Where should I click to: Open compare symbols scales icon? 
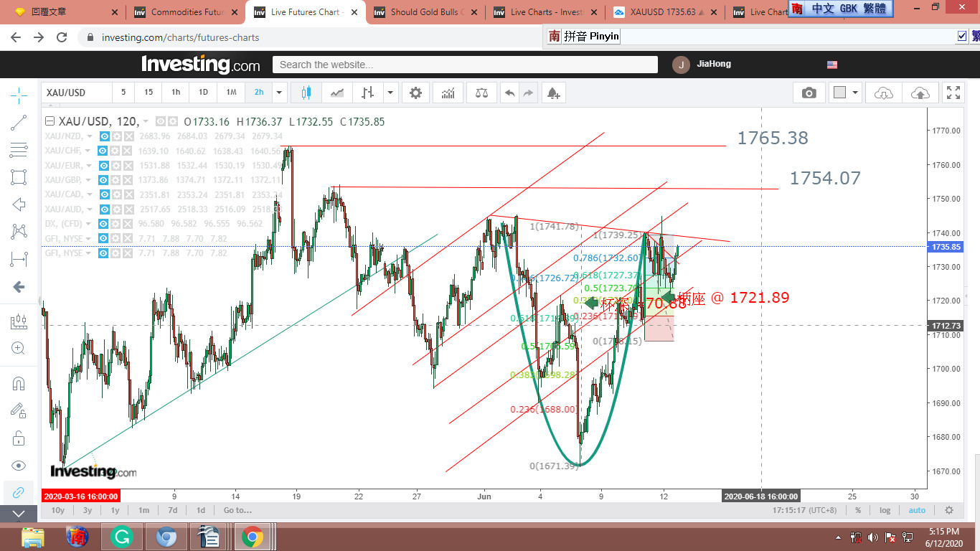pyautogui.click(x=481, y=93)
